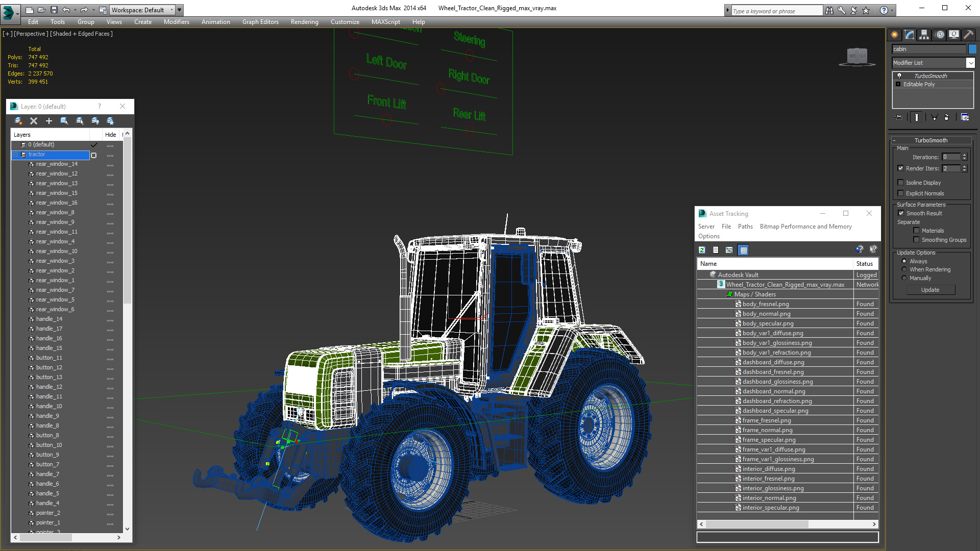Open the Utilities hammer panel tab
The image size is (980, 551).
click(968, 35)
